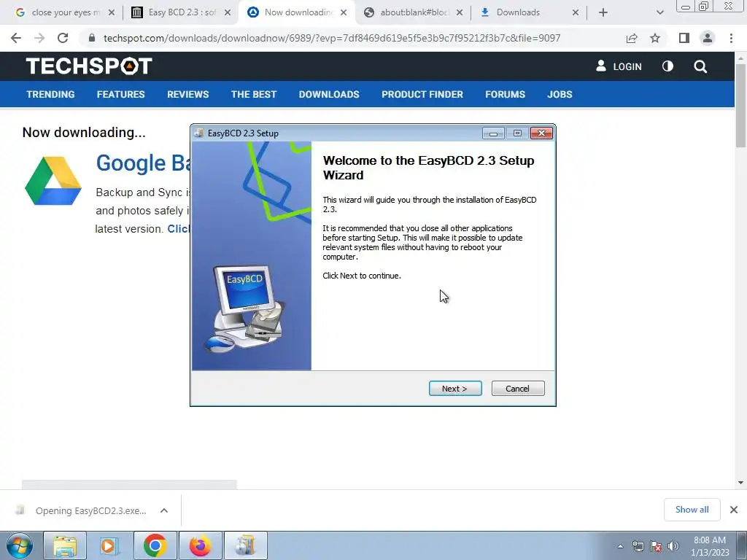
Task: Open tab search dropdown chevron
Action: pyautogui.click(x=659, y=12)
